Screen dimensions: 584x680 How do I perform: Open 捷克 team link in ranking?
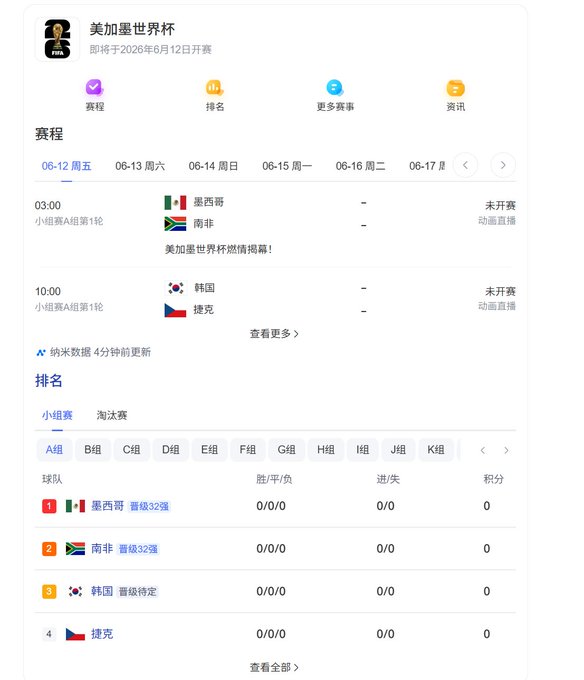pos(102,634)
